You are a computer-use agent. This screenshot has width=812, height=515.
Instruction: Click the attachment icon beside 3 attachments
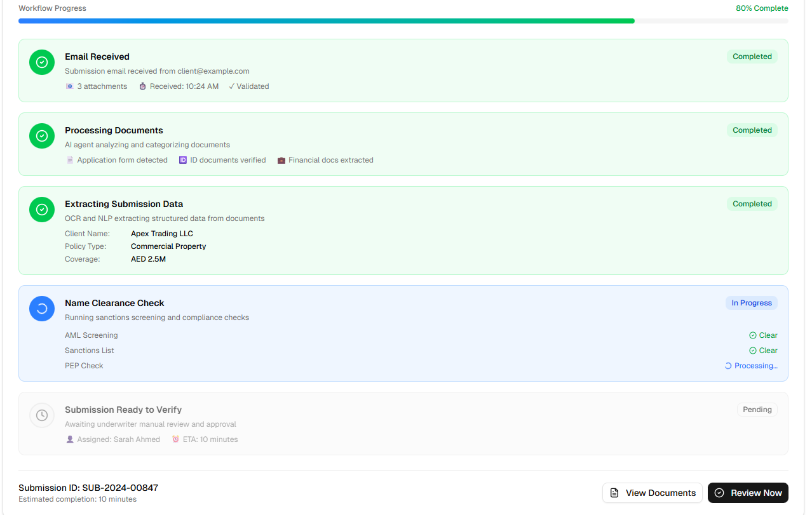[x=69, y=86]
